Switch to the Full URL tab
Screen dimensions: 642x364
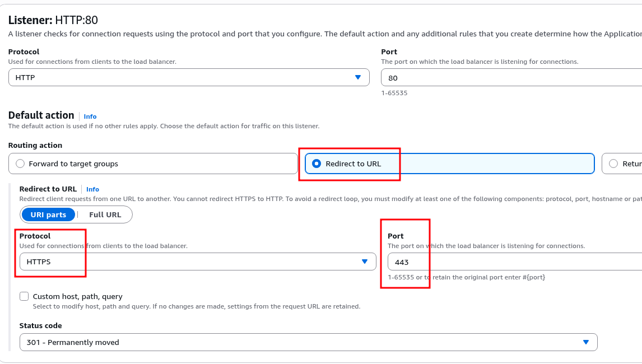[x=105, y=214]
